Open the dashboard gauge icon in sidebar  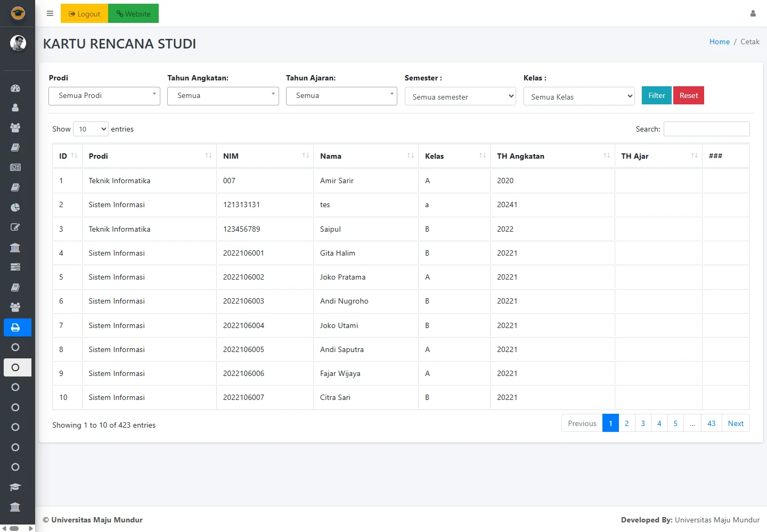[x=15, y=88]
